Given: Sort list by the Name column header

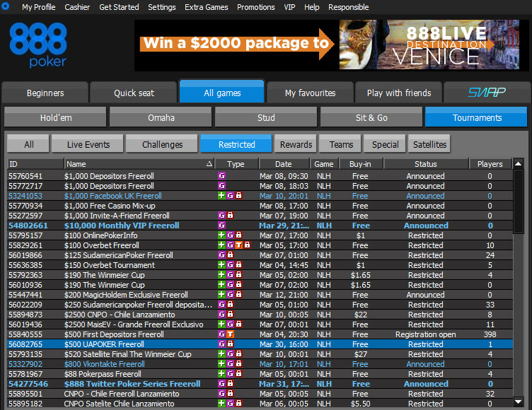Looking at the screenshot, I should coord(139,164).
